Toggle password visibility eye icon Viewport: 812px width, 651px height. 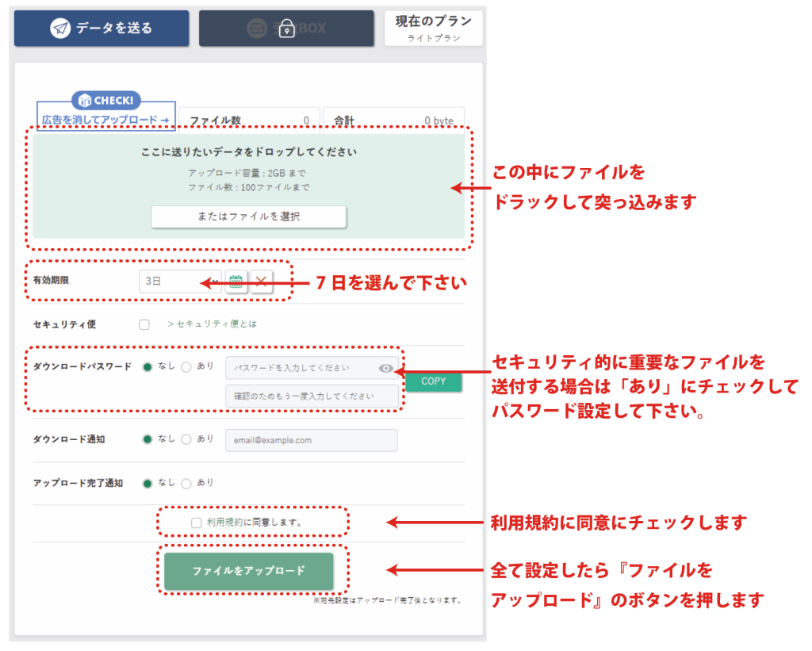(386, 368)
